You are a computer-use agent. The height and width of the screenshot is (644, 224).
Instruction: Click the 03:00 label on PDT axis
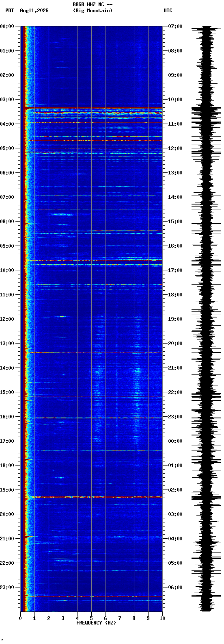pyautogui.click(x=7, y=100)
